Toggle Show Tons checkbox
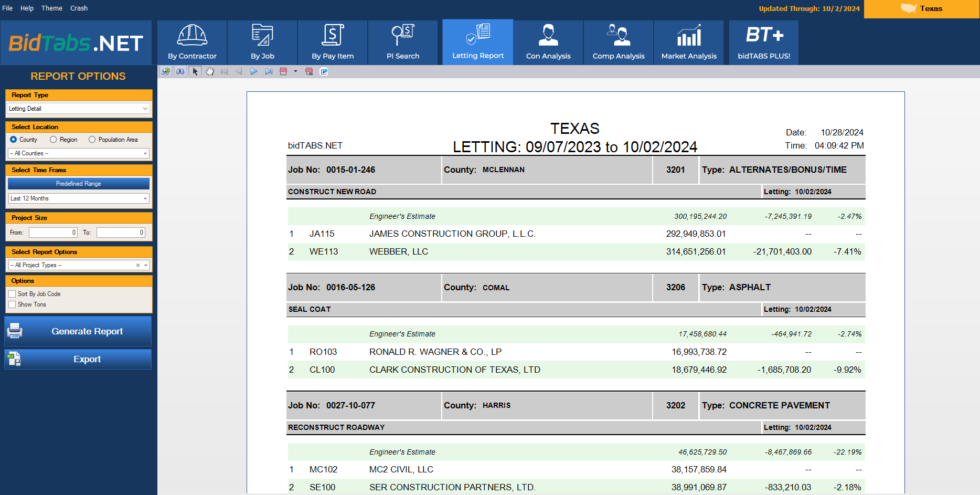Screen dimensions: 980x495 [12, 304]
